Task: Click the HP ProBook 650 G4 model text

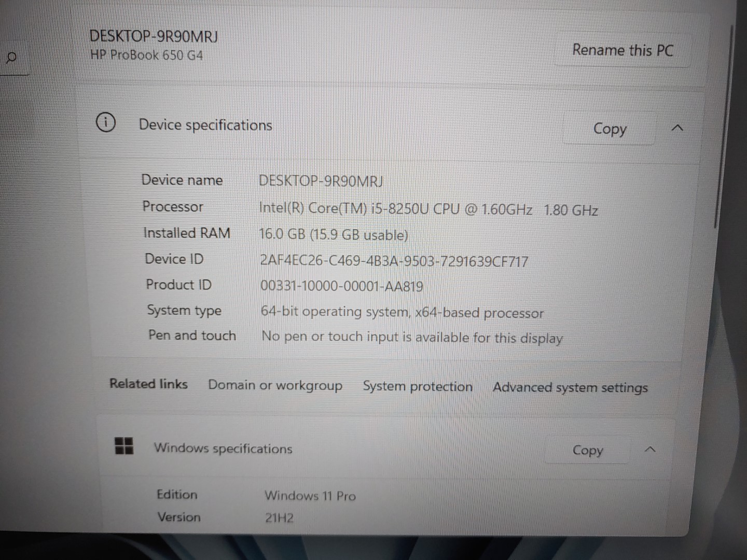Action: (x=146, y=55)
